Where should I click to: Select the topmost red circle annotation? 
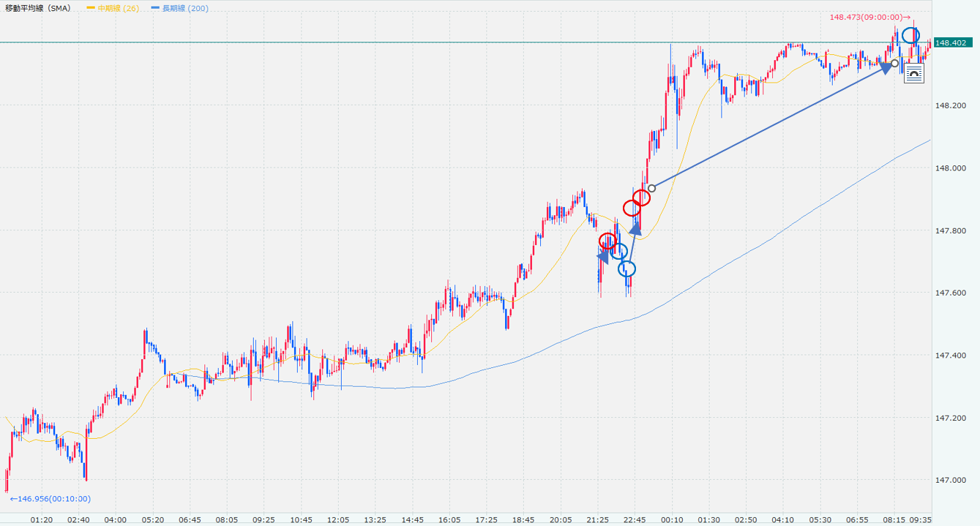click(x=642, y=198)
